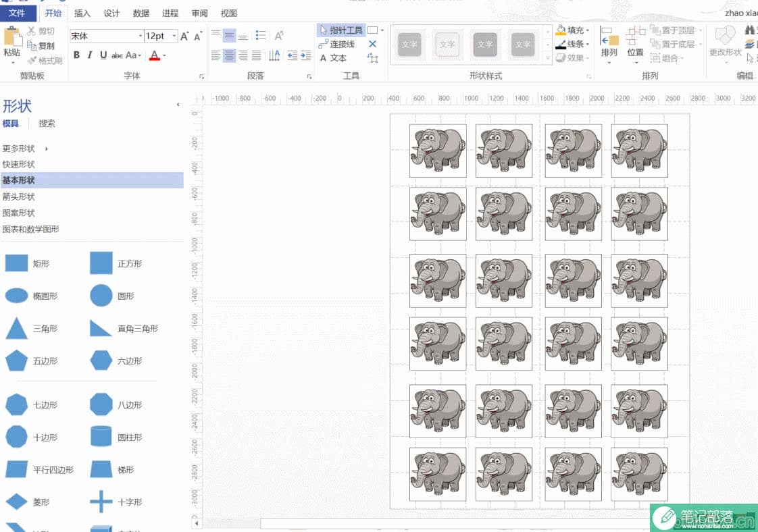Click the Arrange (排列) button
This screenshot has height=532, width=758.
609,45
